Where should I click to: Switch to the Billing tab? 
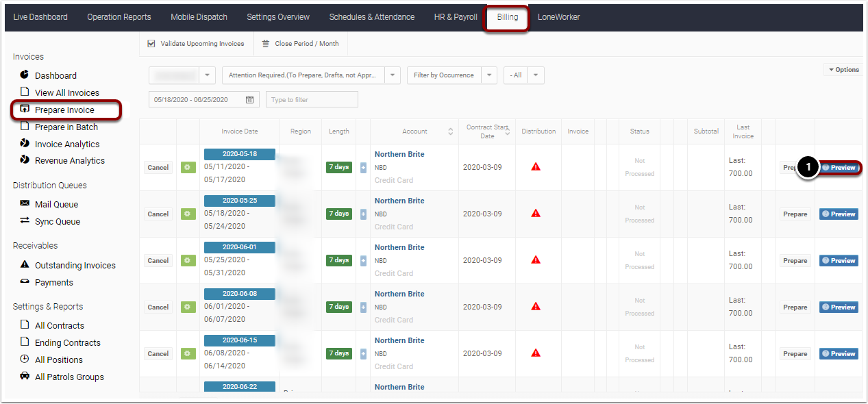[506, 16]
